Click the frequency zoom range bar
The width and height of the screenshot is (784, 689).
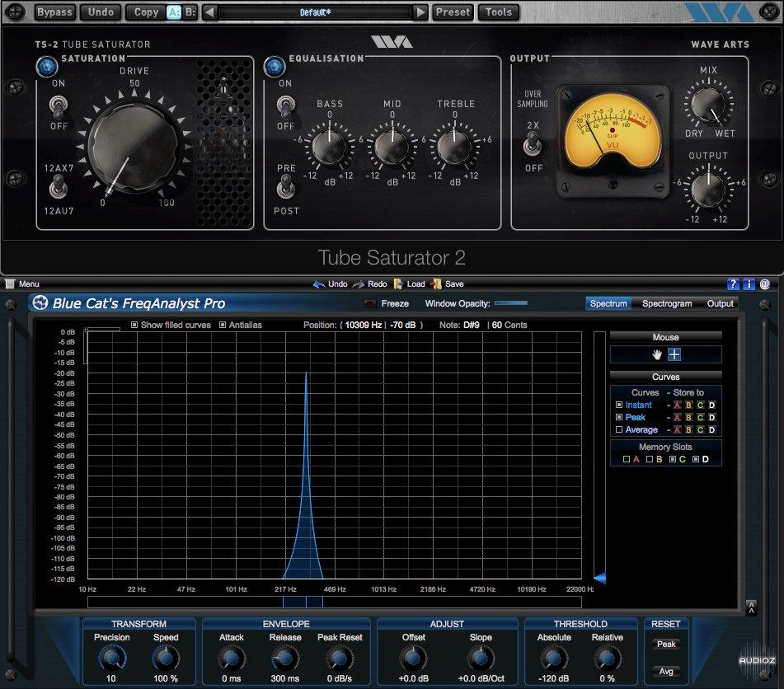point(334,602)
